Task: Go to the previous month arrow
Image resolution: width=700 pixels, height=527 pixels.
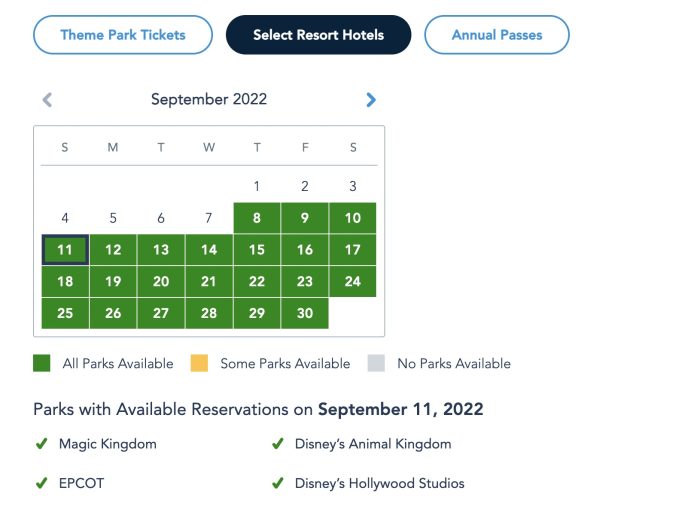Action: [47, 100]
